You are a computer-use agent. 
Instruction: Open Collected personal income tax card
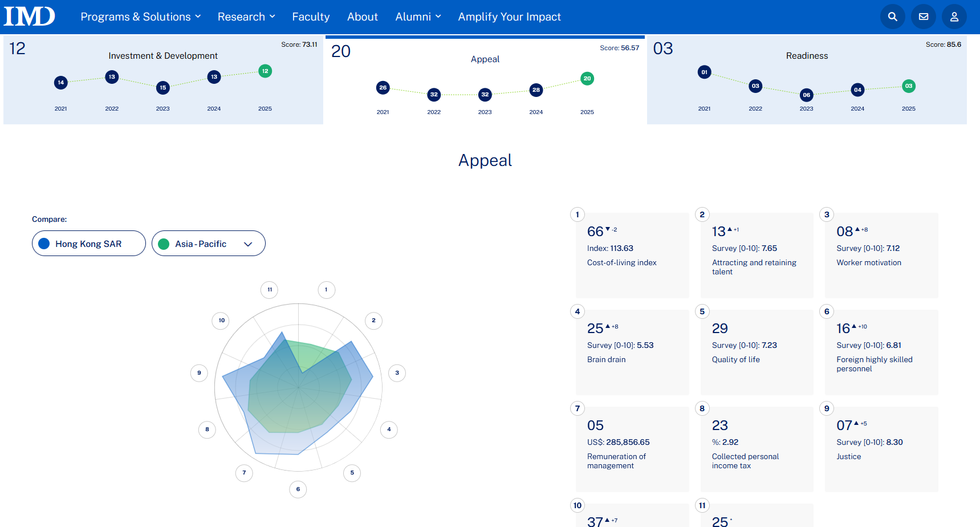[757, 449]
